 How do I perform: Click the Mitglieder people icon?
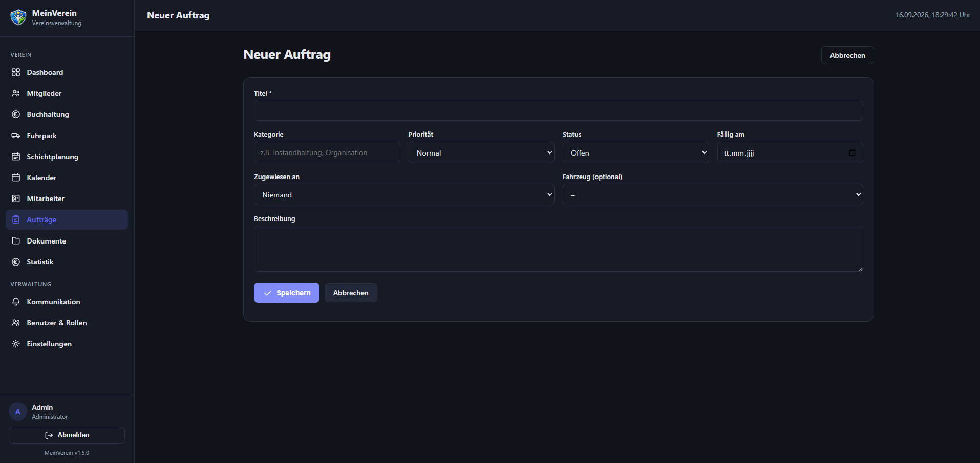click(16, 93)
